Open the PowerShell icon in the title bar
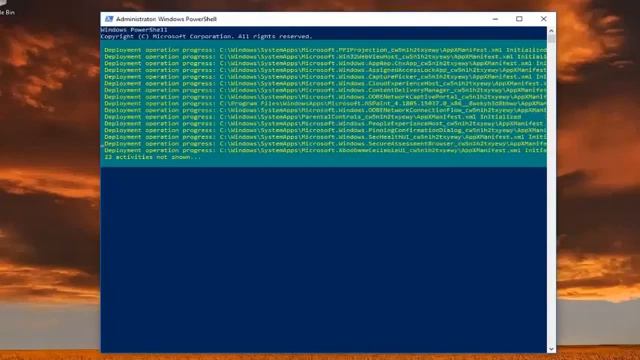 click(109, 19)
